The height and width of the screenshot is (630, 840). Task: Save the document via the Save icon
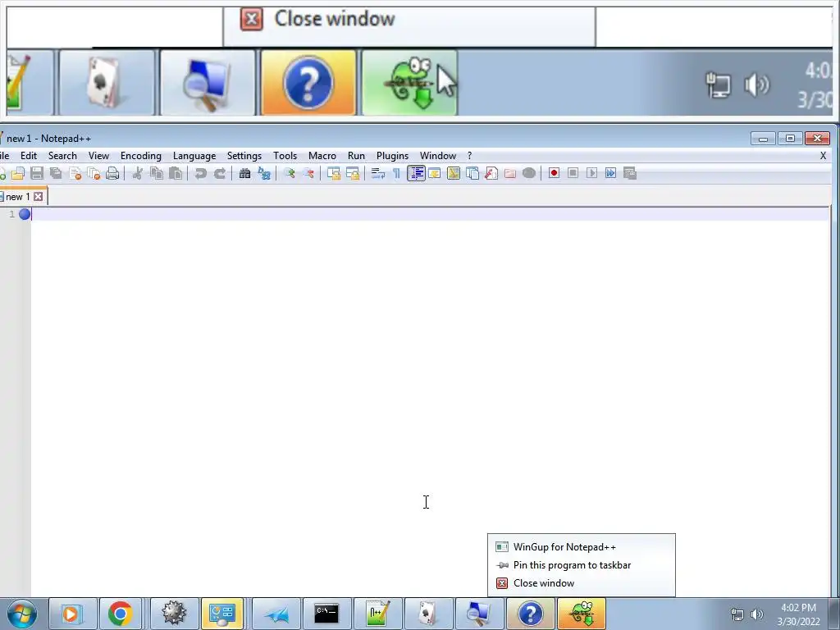tap(37, 173)
